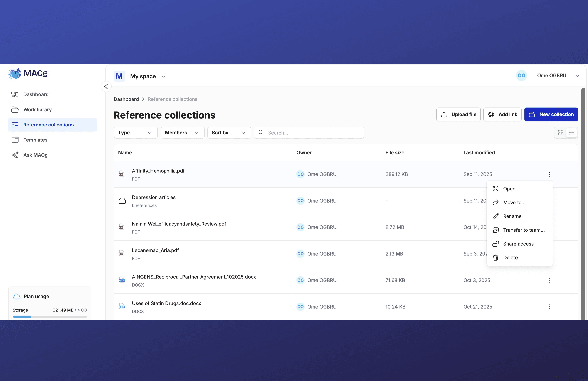
Task: Open Work library in the sidebar
Action: [52, 109]
